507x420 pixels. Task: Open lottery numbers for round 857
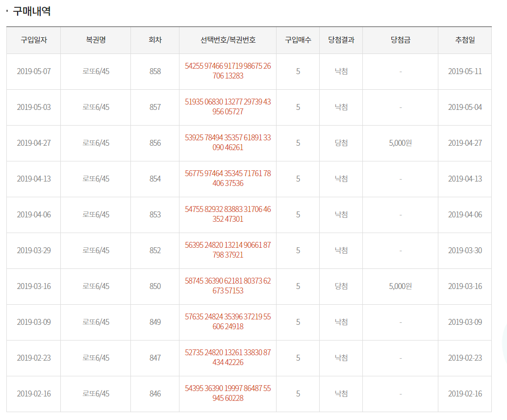[x=228, y=107]
